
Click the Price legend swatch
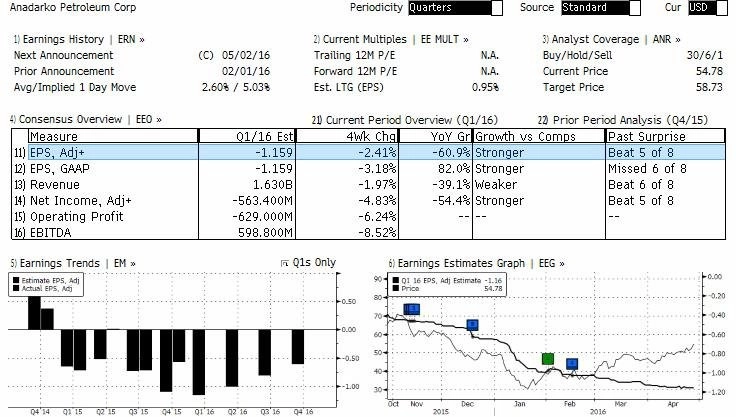pos(396,288)
